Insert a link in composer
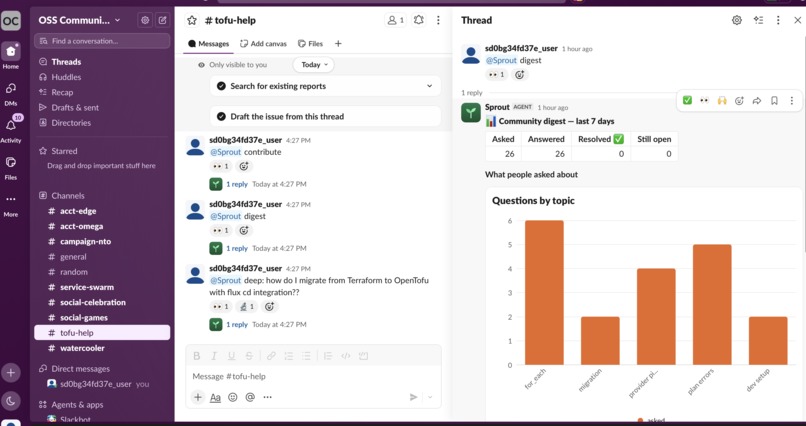 [271, 356]
